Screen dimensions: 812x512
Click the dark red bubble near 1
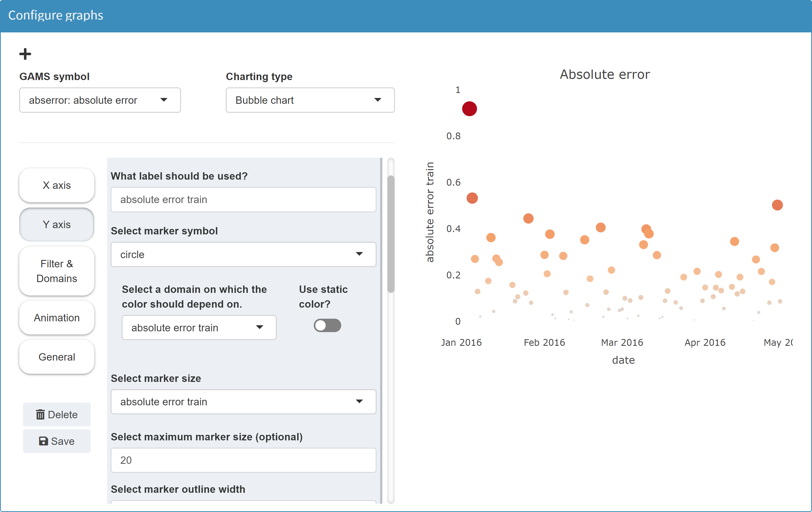(x=469, y=109)
